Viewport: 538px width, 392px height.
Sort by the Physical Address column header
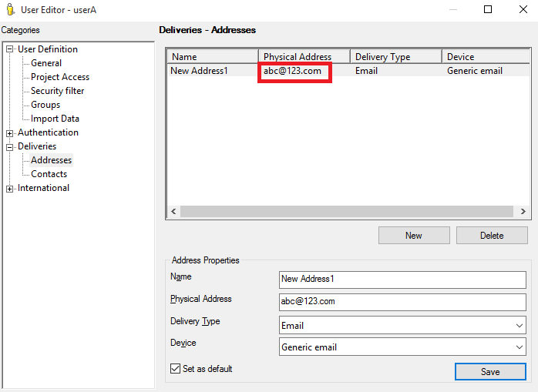coord(304,57)
